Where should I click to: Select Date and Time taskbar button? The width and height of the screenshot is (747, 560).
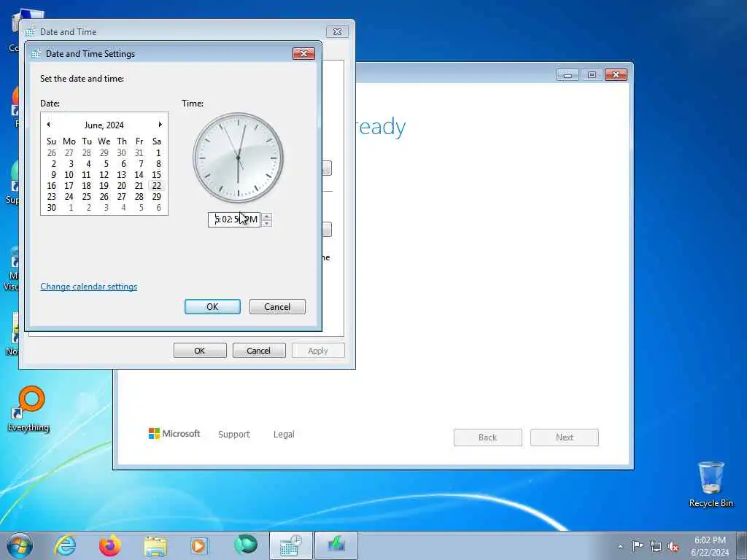291,545
